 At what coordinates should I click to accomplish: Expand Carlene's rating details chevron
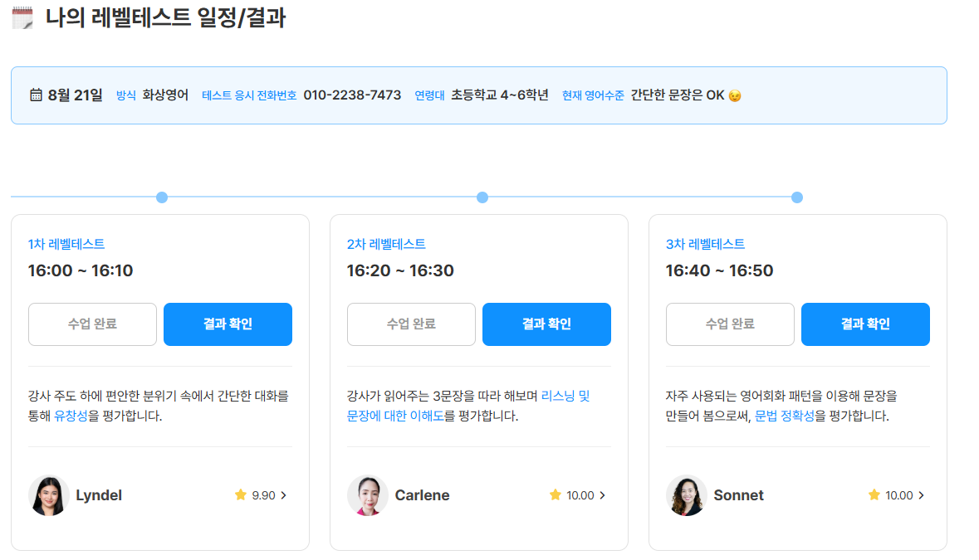(x=603, y=495)
